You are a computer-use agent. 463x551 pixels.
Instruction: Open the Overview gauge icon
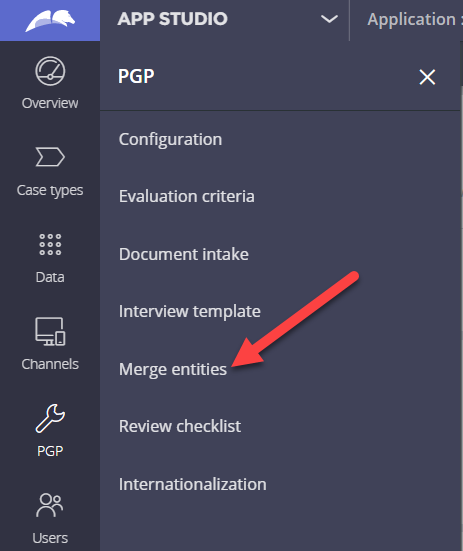coord(50,71)
